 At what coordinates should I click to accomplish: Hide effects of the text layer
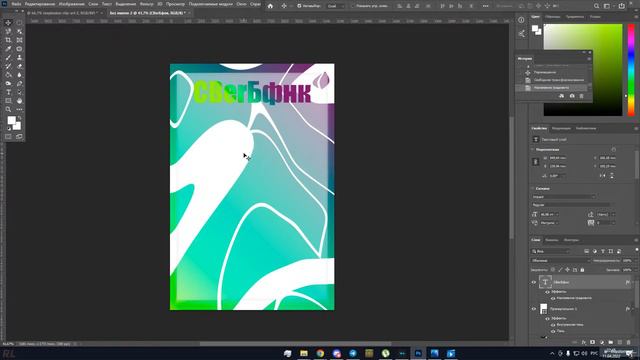[547, 292]
